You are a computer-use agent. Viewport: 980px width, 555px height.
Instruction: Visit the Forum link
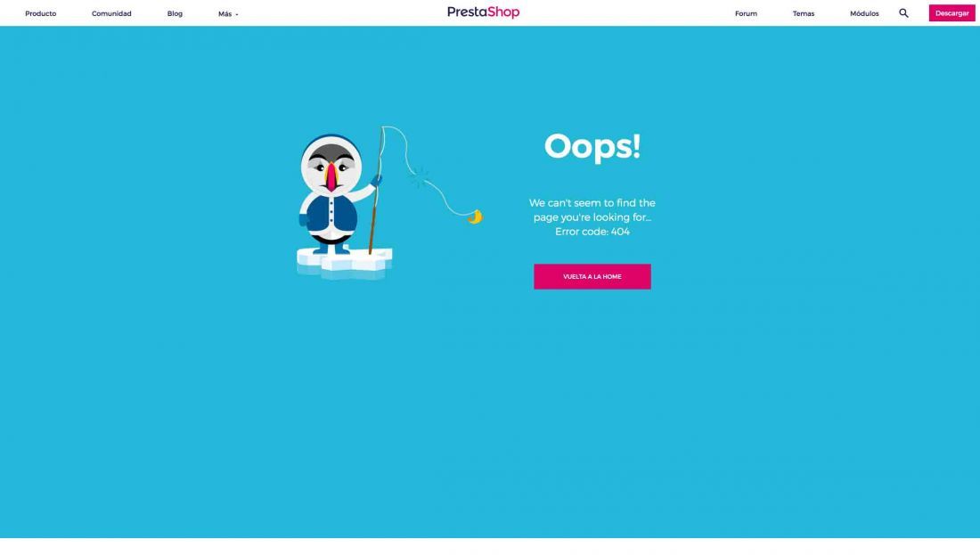746,13
